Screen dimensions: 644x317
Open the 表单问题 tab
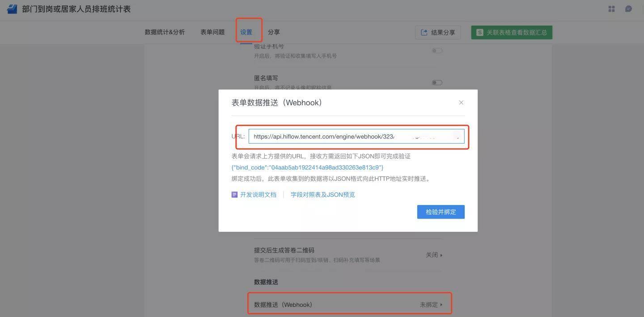point(212,32)
